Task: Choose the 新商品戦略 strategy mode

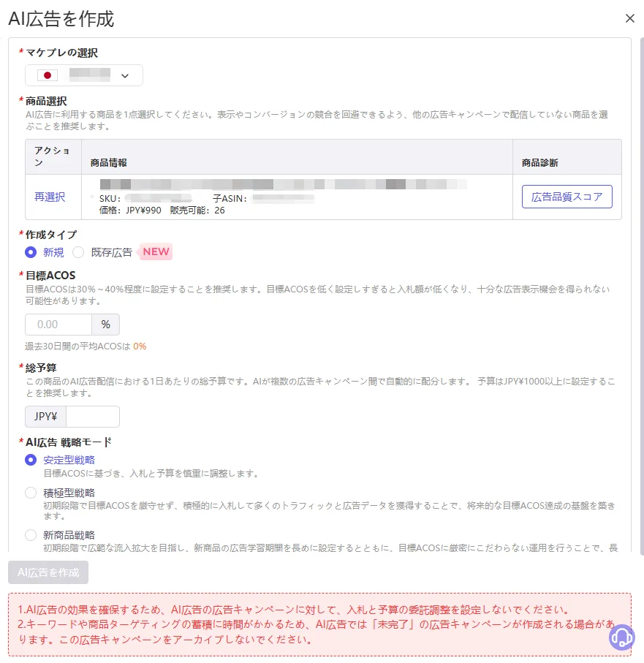Action: [31, 535]
